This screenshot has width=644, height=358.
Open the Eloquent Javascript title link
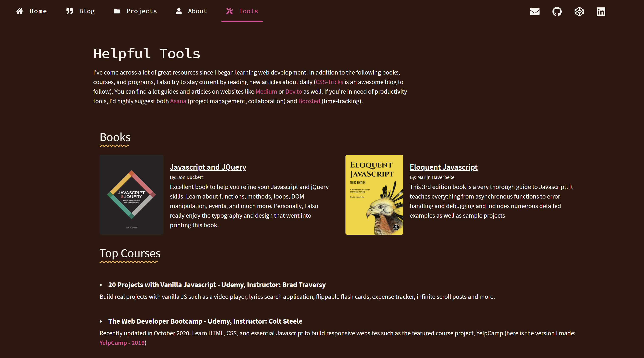(x=443, y=167)
